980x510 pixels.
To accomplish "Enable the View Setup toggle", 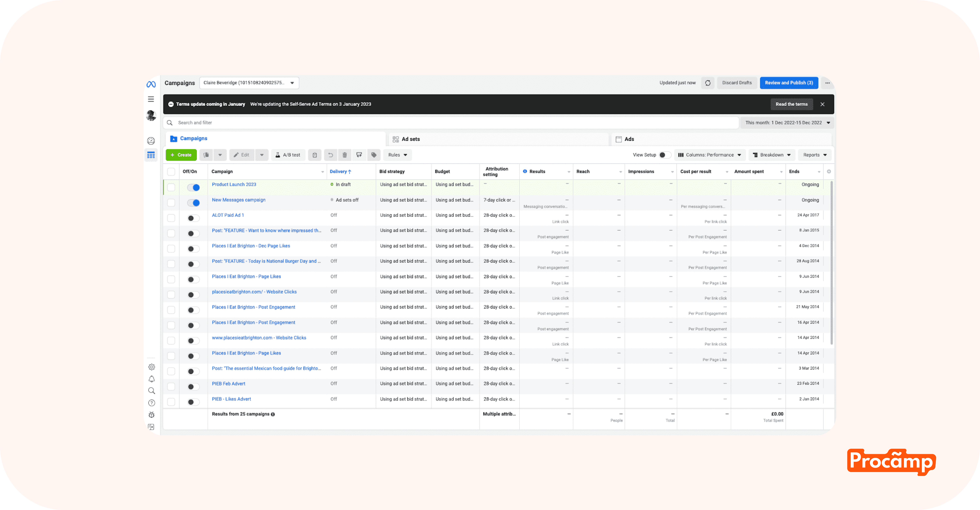I will pyautogui.click(x=665, y=155).
